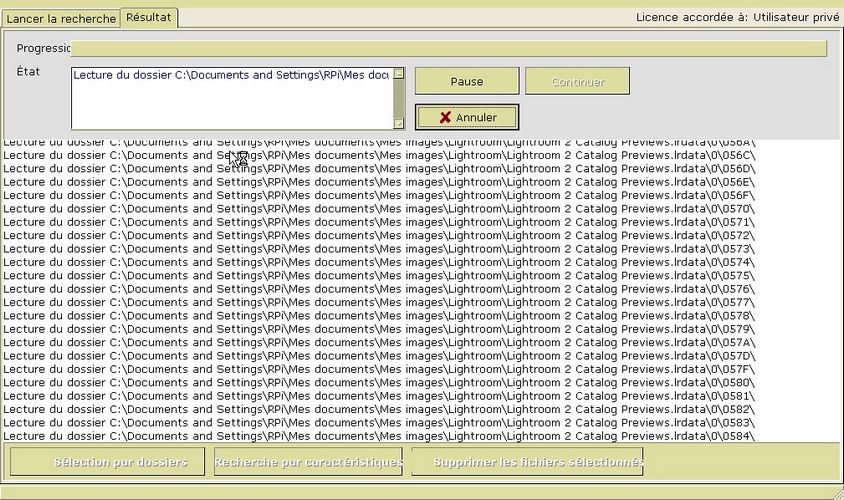Click the Progression progress bar

(449, 48)
